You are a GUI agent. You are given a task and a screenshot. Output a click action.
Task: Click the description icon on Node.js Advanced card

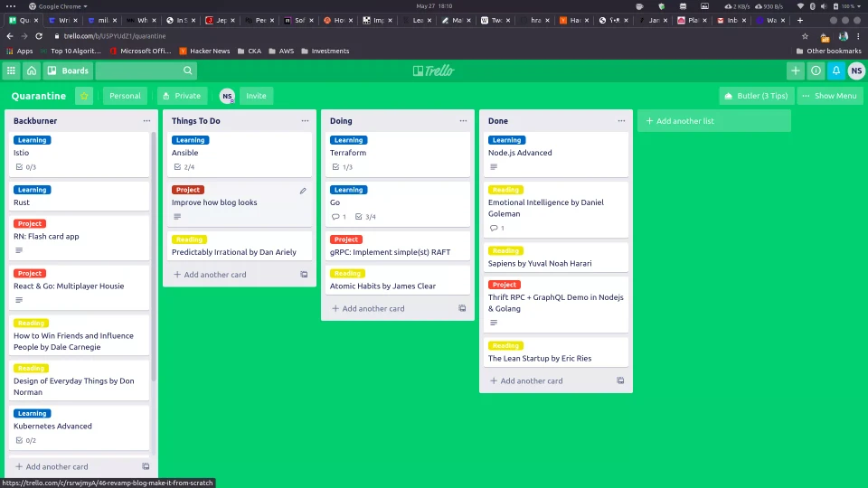(x=494, y=166)
